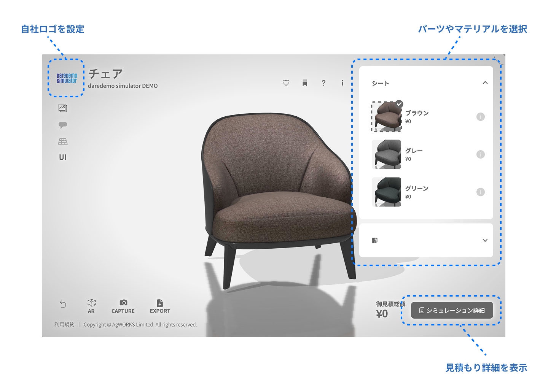Image resolution: width=548 pixels, height=392 pixels.
Task: Click the undo arrow icon
Action: pos(63,304)
